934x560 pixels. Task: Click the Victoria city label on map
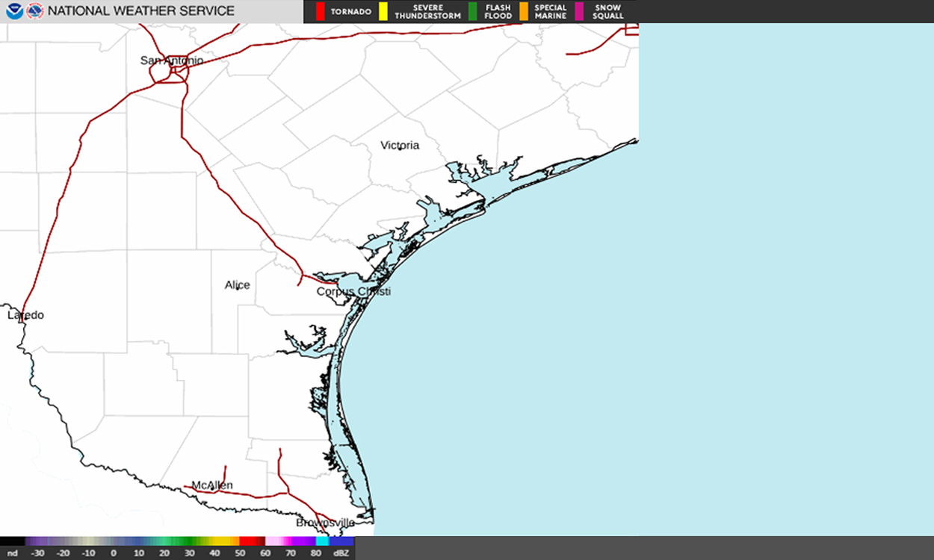pyautogui.click(x=400, y=145)
